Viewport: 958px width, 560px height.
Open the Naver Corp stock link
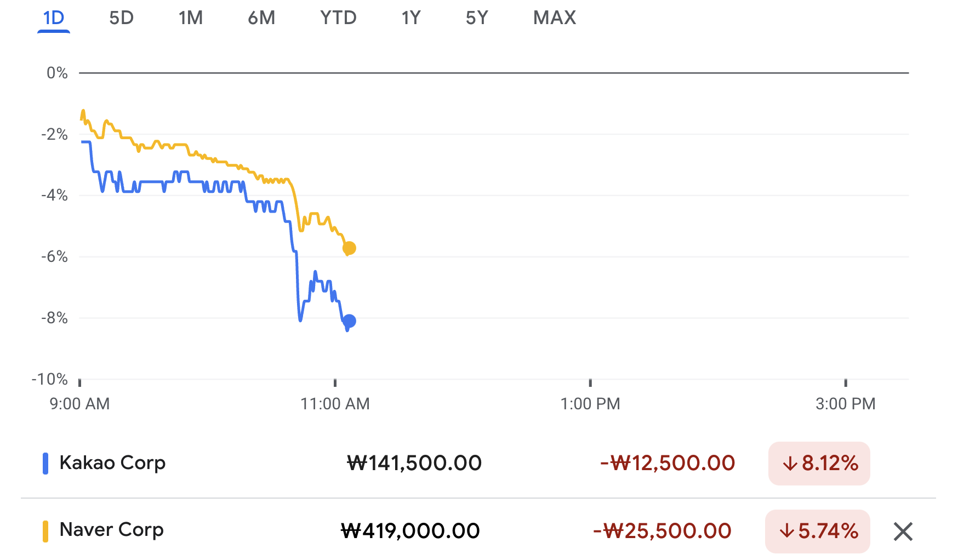pyautogui.click(x=111, y=530)
